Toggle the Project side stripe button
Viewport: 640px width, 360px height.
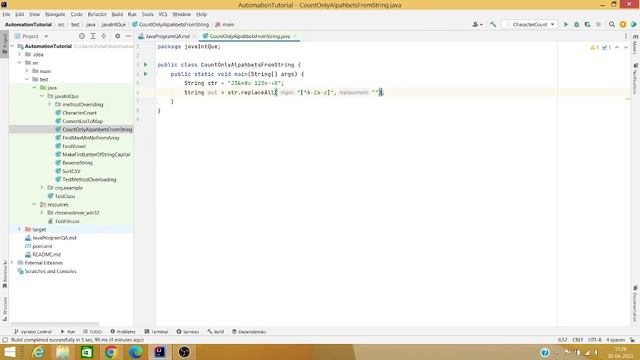[4, 45]
